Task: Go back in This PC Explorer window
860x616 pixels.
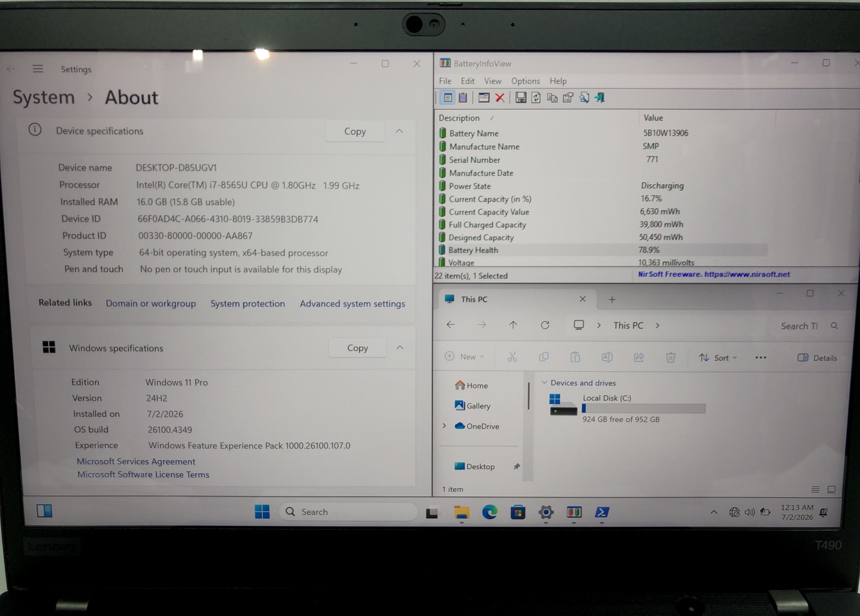Action: 450,325
